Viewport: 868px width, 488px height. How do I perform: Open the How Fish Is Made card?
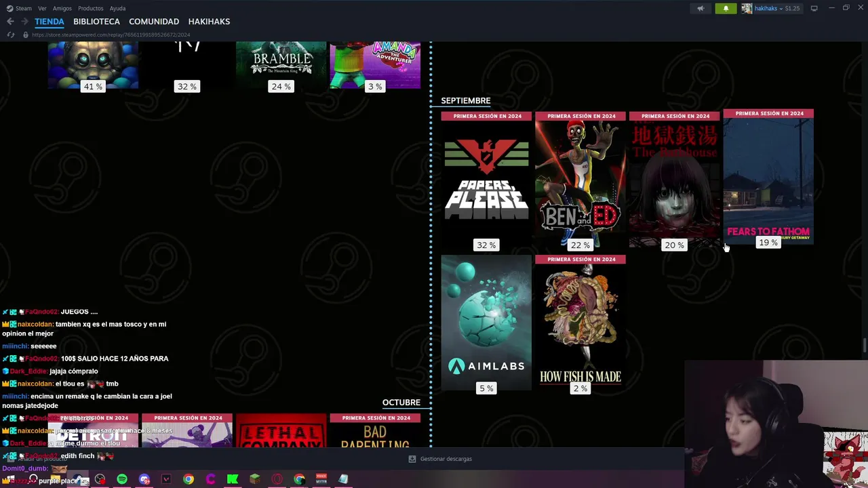[x=580, y=322]
